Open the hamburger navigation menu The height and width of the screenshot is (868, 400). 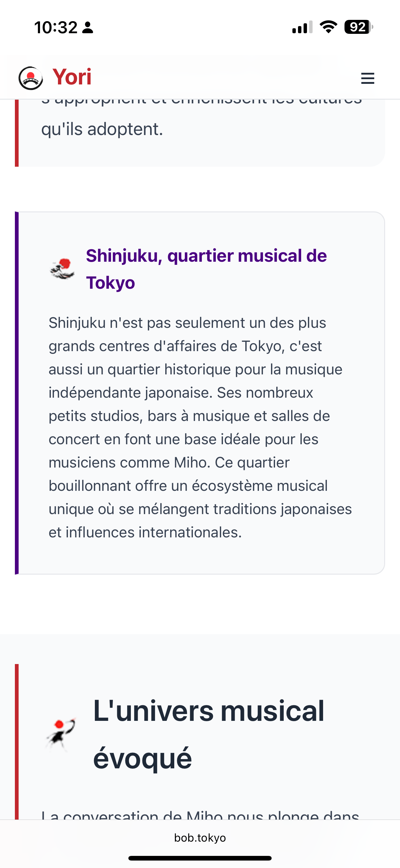point(367,78)
